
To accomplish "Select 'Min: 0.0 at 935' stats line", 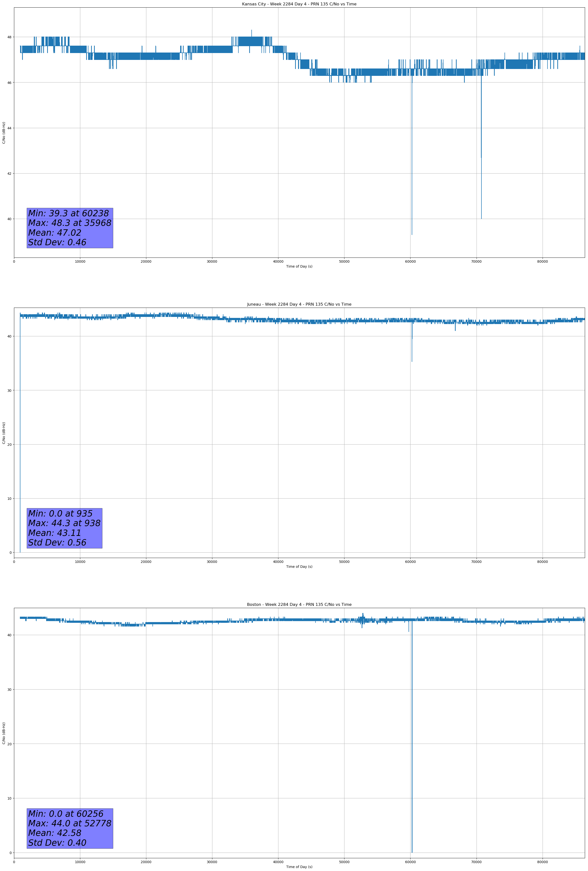I will click(60, 514).
